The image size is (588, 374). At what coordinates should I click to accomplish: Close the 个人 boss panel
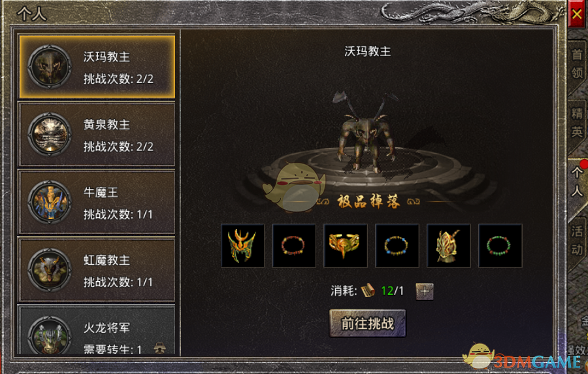pyautogui.click(x=577, y=14)
